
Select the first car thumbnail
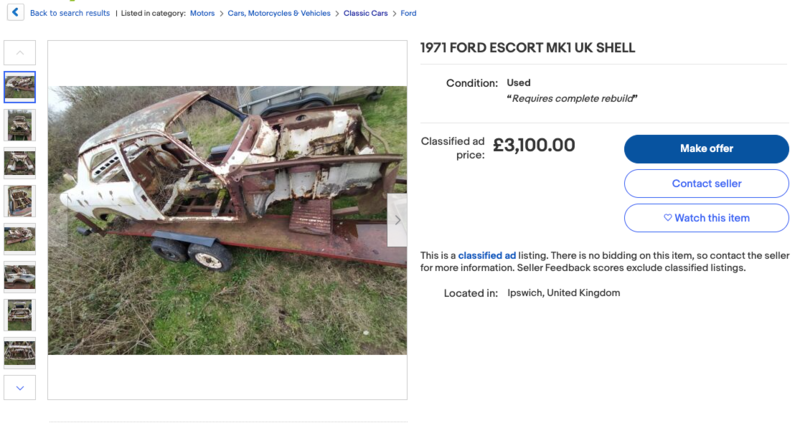click(x=20, y=87)
